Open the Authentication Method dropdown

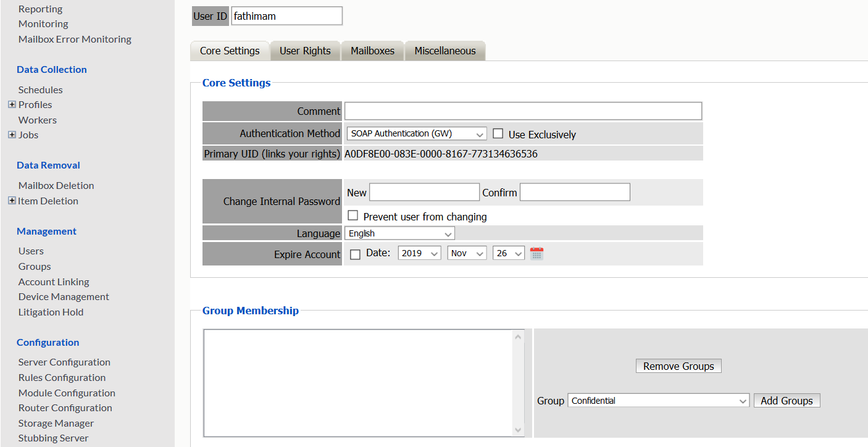(416, 134)
